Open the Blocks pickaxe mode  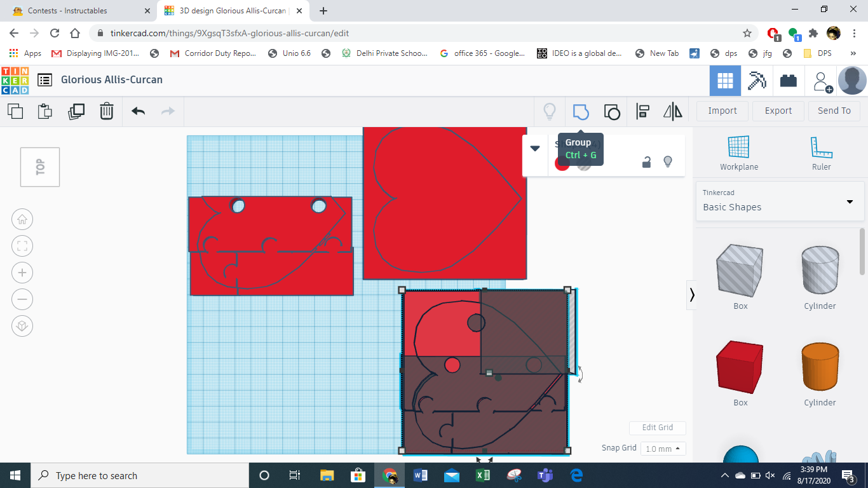coord(757,81)
